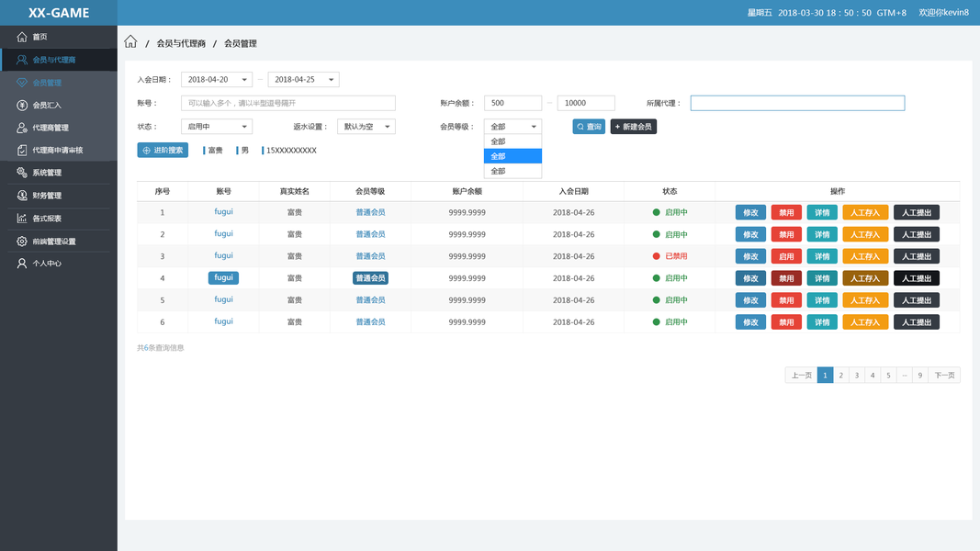Screen dimensions: 980x551
Task: Click the 财务管理 icon in the sidebar
Action: pos(22,196)
